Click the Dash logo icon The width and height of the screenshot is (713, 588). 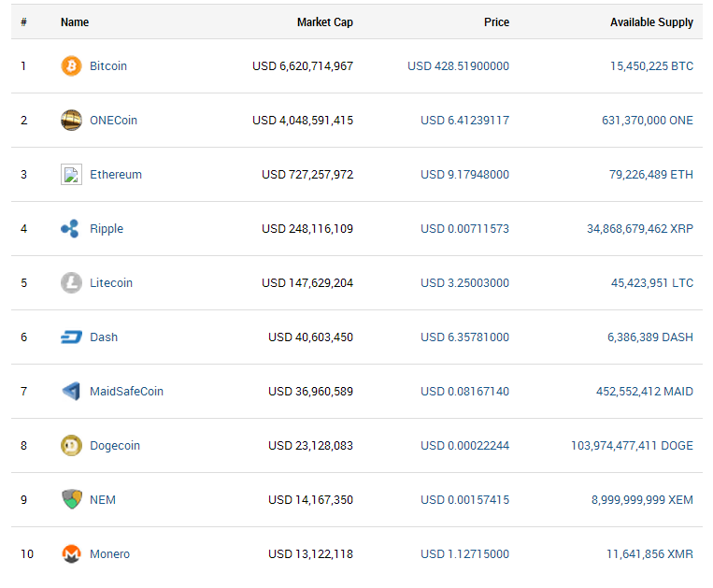(x=71, y=337)
